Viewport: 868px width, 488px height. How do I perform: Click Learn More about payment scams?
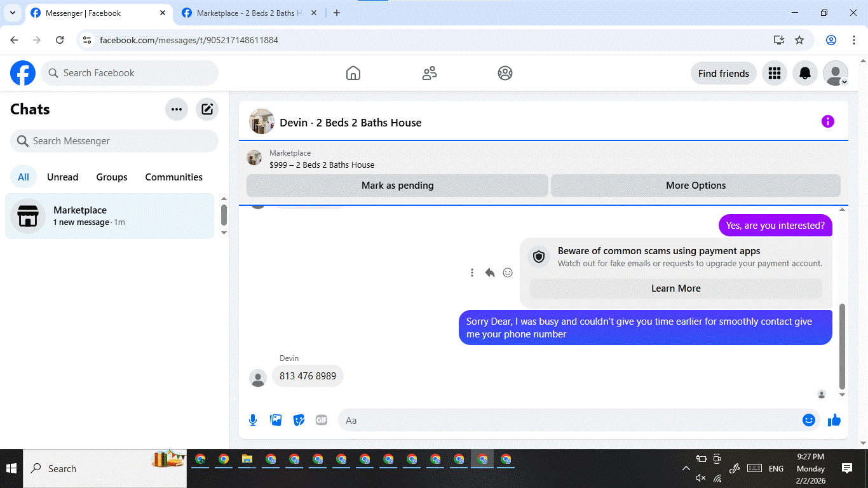pyautogui.click(x=676, y=288)
